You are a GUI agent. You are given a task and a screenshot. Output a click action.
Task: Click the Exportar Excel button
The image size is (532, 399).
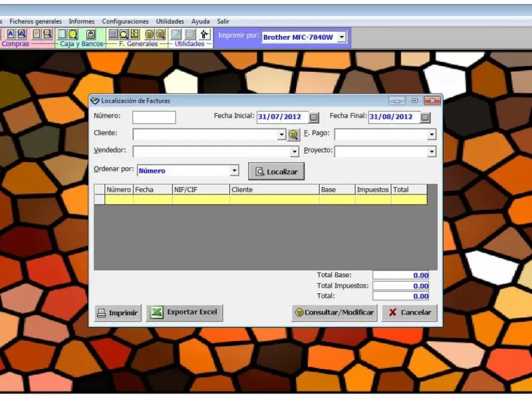tap(184, 313)
